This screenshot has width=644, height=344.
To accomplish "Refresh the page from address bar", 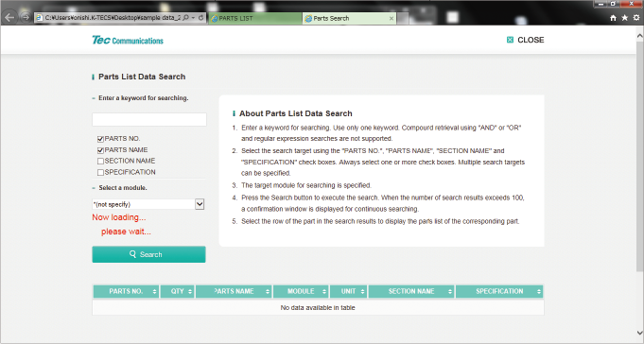I will 200,18.
